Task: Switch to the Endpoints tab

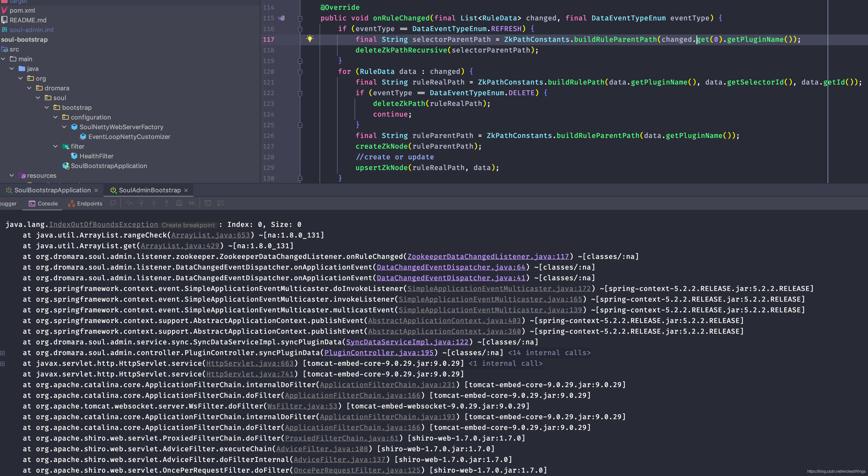Action: point(85,204)
